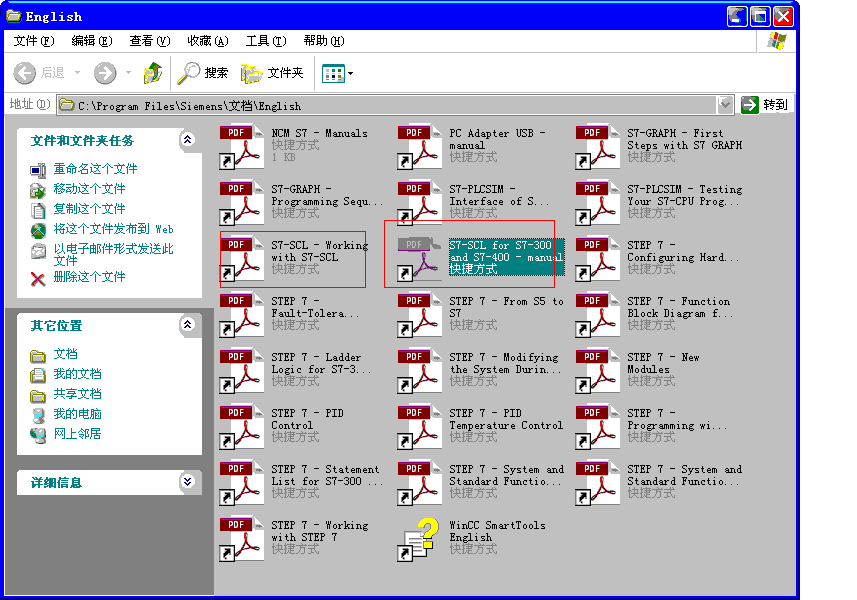Screen dimensions: 857x600
Task: Expand the address bar dropdown arrow
Action: click(725, 104)
